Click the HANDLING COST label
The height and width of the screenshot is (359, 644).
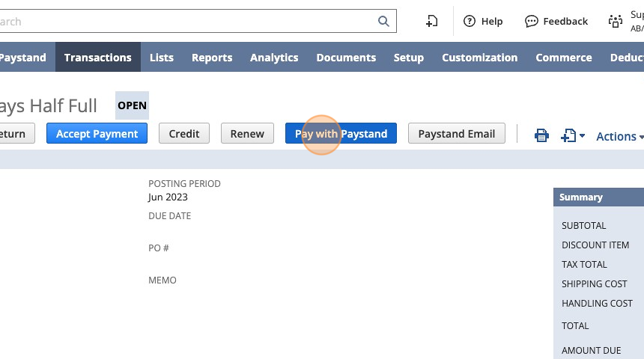coord(597,303)
